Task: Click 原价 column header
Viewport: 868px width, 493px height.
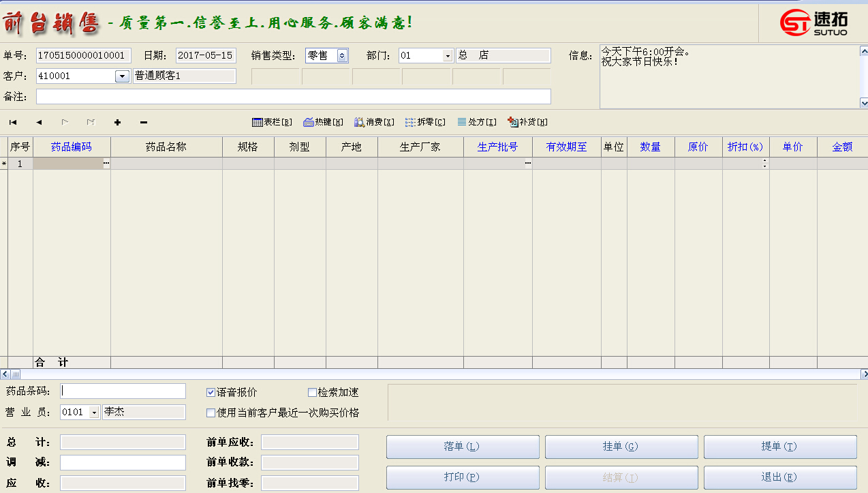Action: 698,147
